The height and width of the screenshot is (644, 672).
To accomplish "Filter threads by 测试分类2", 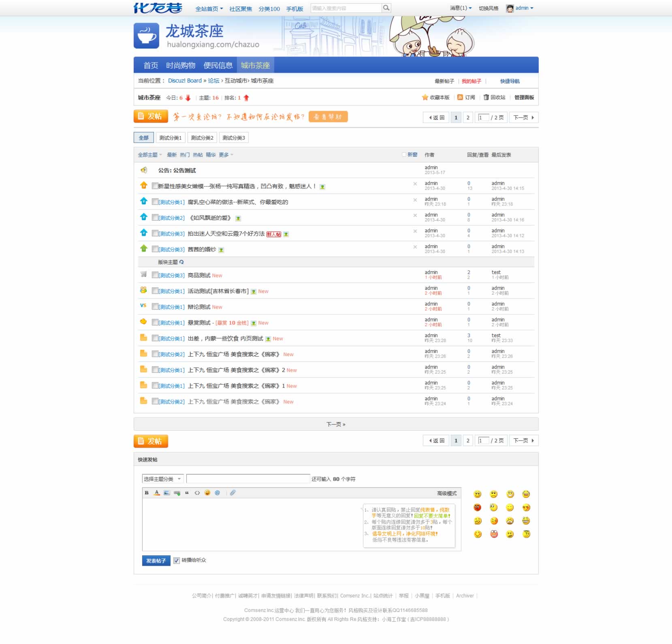I will (202, 137).
